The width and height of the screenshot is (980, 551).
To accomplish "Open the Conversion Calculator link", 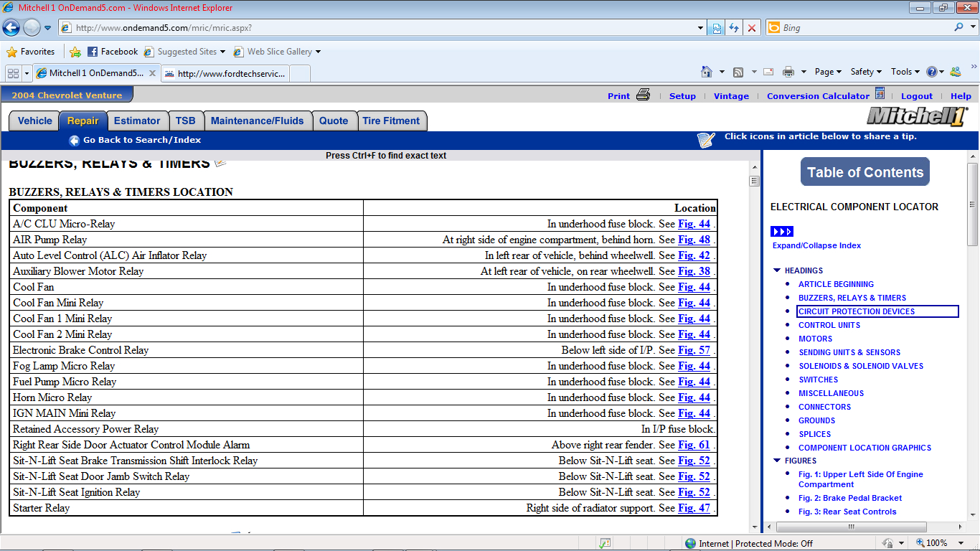I will pos(818,96).
